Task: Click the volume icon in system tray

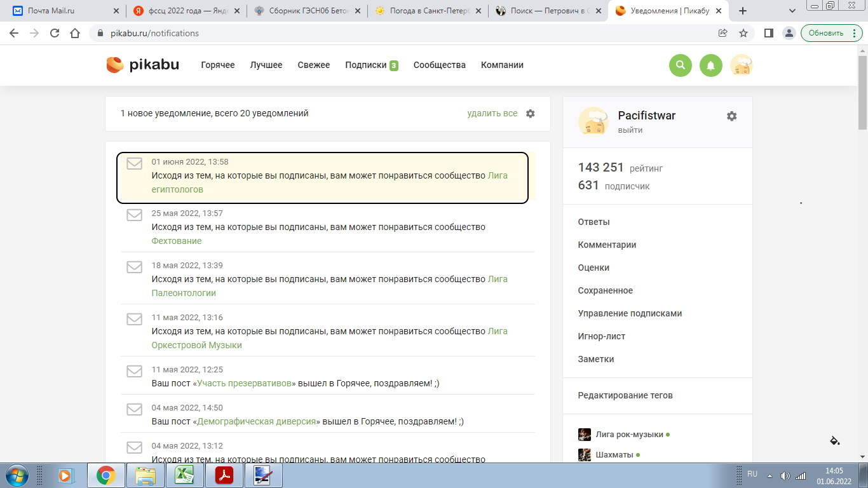Action: 785,475
